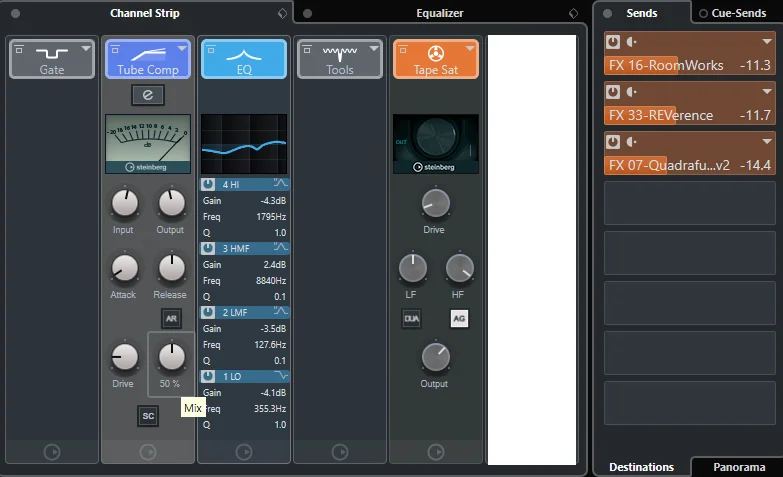Click the Tape Sat bottom bypass icon
783x477 pixels.
435,452
